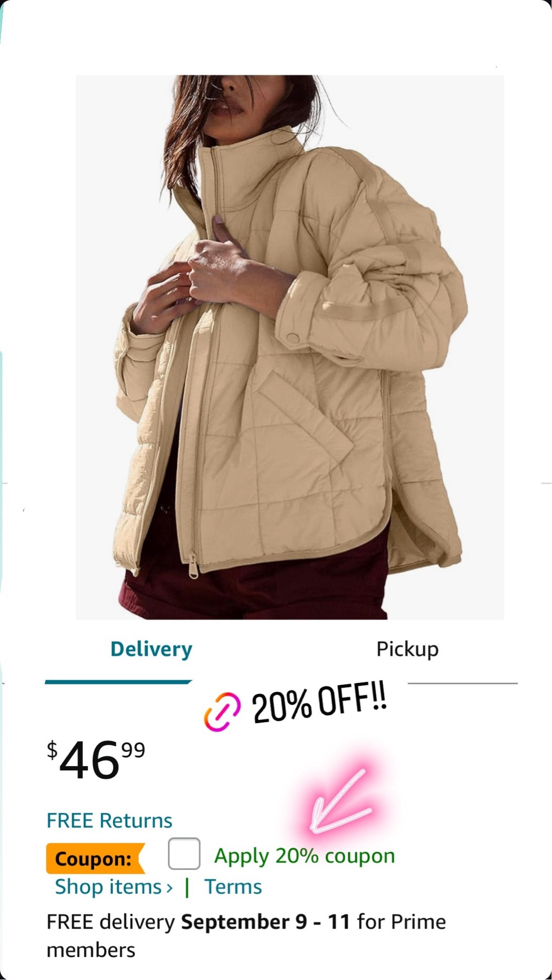Check the Apply 20% coupon checkbox
The height and width of the screenshot is (980, 552).
184,854
